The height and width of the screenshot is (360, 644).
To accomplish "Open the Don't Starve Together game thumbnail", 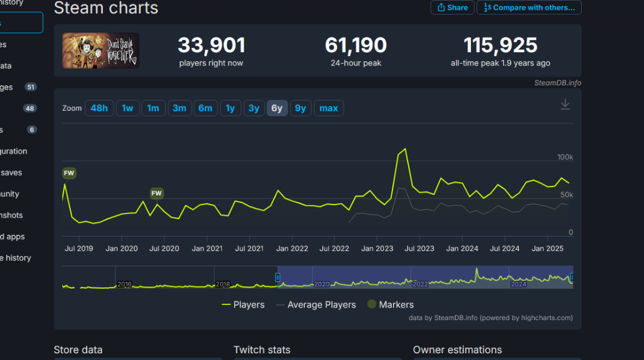I will tap(100, 51).
